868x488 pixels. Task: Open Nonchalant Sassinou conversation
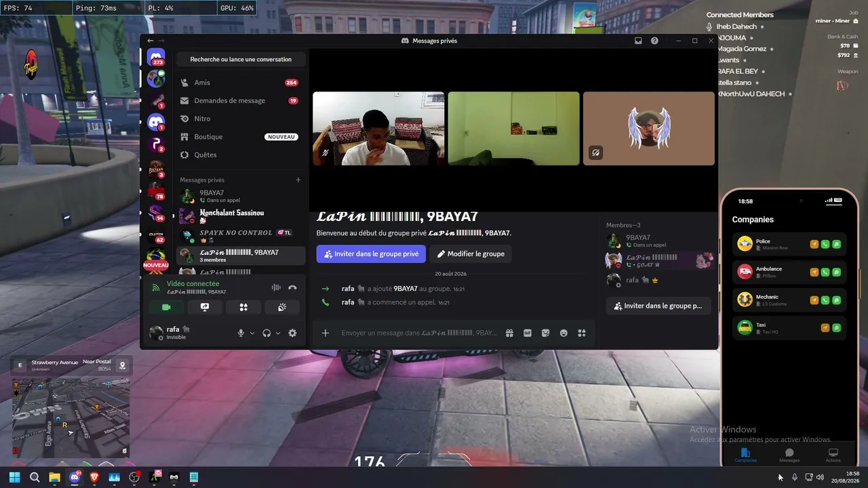239,216
